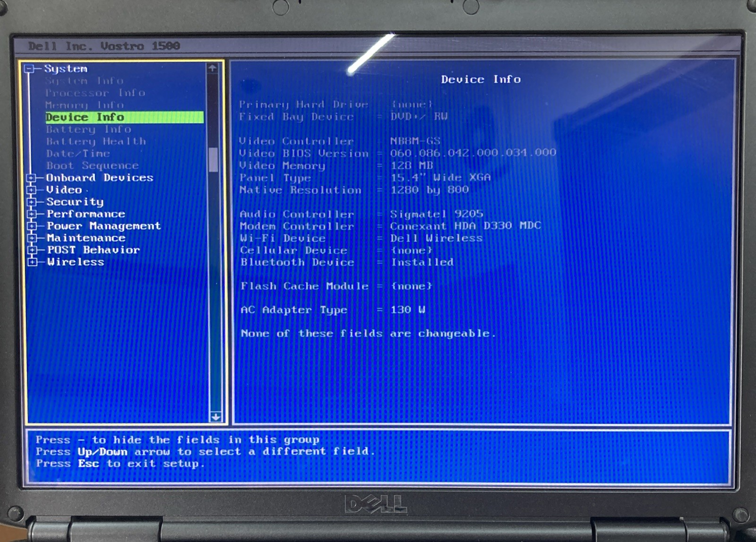Viewport: 756px width, 542px height.
Task: Click the tree scrollbar thumb
Action: [214, 160]
